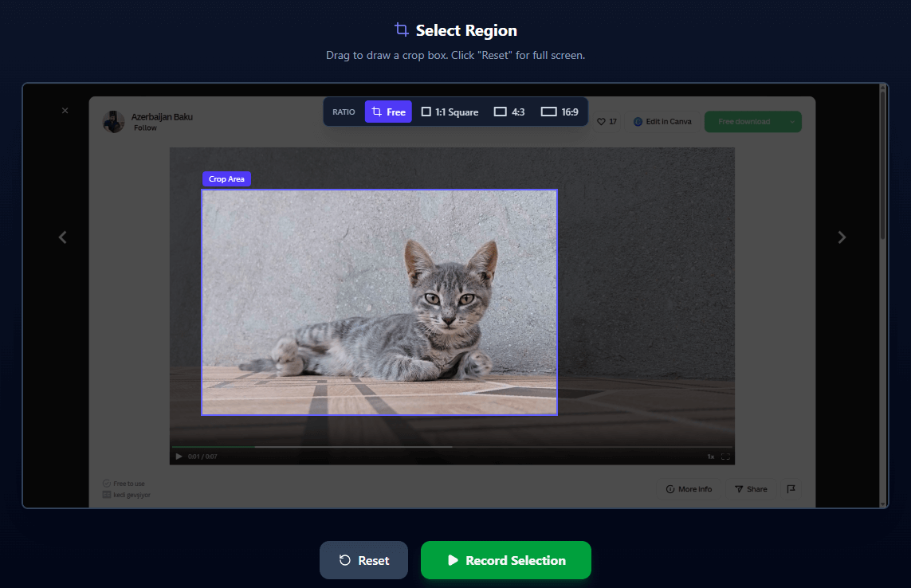Click the Free to use license text
This screenshot has width=911, height=588.
click(x=129, y=484)
